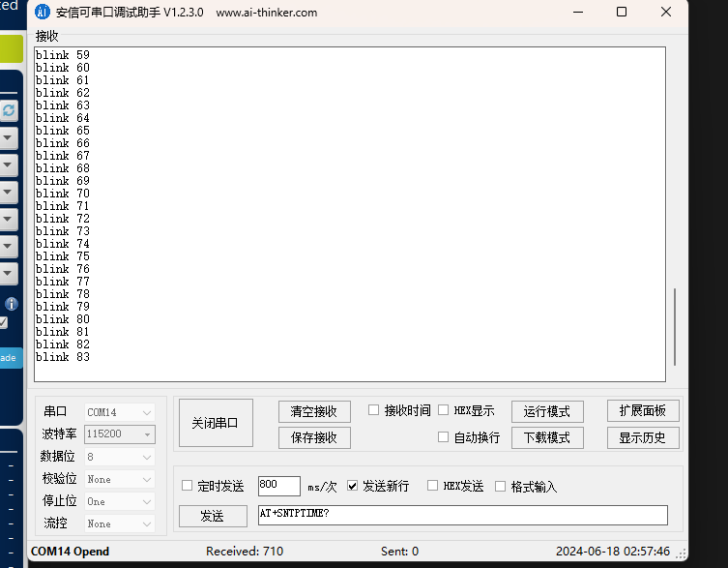Click 关闭串口 button
Viewport: 728px width, 568px height.
coord(216,423)
